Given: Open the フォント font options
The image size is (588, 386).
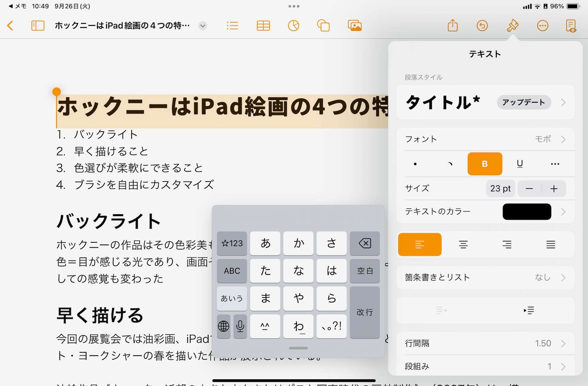Looking at the screenshot, I should tap(488, 139).
